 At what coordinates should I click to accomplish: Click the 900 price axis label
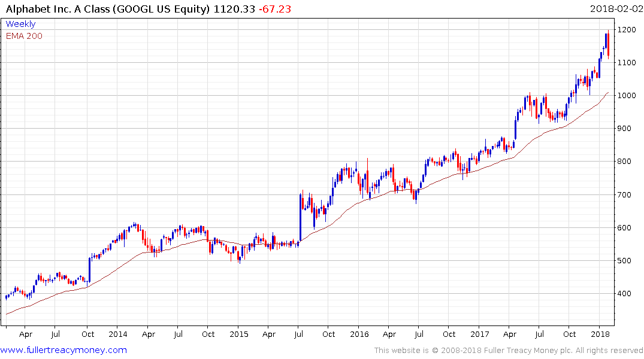pyautogui.click(x=624, y=129)
